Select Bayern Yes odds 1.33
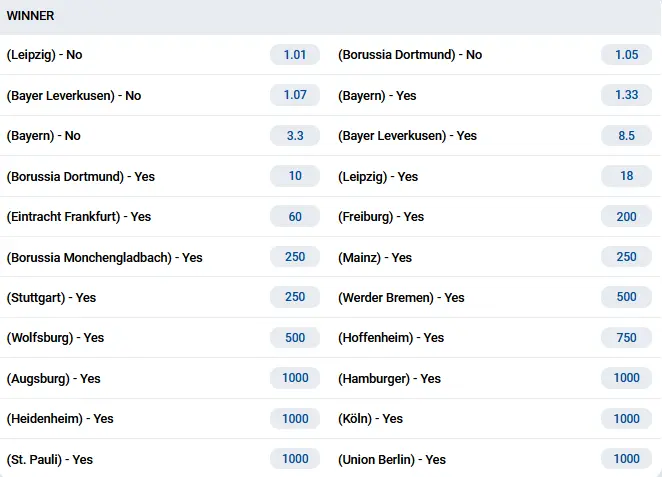This screenshot has width=662, height=477. (x=626, y=95)
